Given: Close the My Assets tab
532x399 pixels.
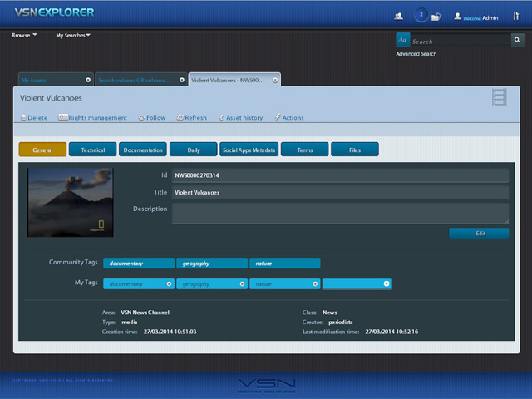Looking at the screenshot, I should click(x=88, y=80).
